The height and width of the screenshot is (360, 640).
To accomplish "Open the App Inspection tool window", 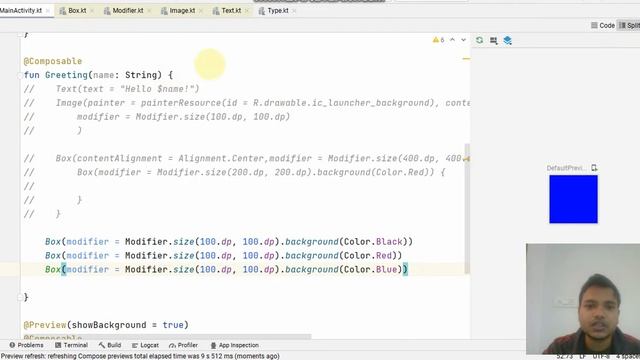I will pos(234,345).
